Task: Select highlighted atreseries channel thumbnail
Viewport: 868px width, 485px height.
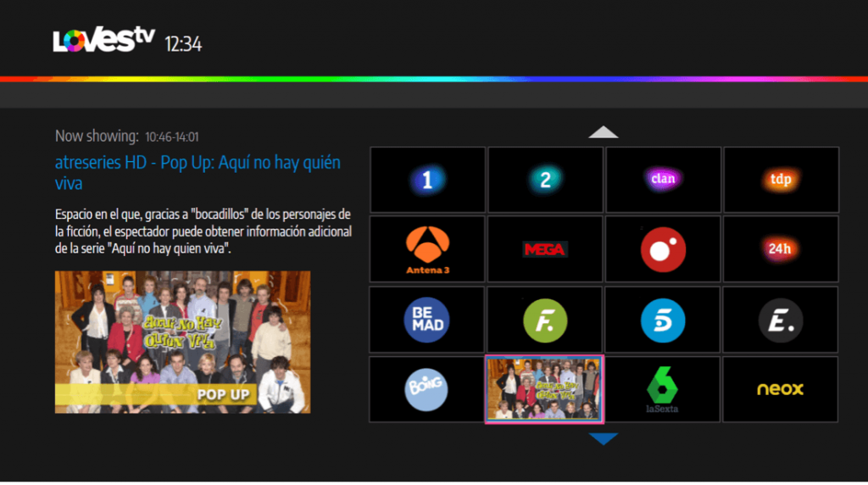Action: coord(544,389)
